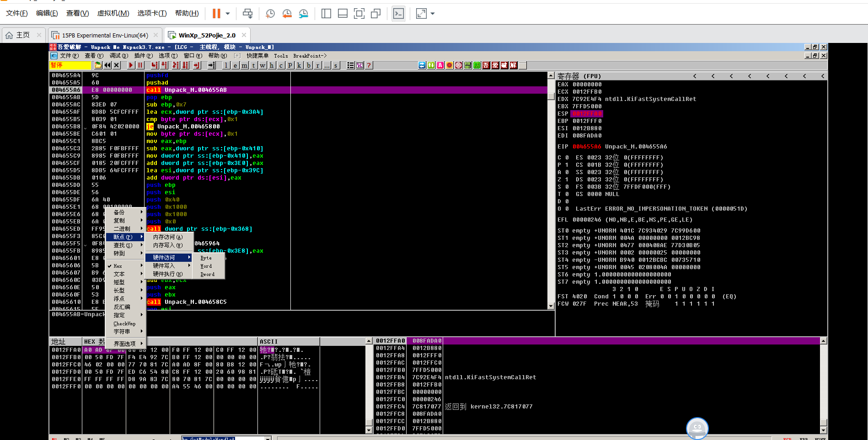Open the Tools menu button
Viewport: 868px width, 440px height.
(281, 56)
